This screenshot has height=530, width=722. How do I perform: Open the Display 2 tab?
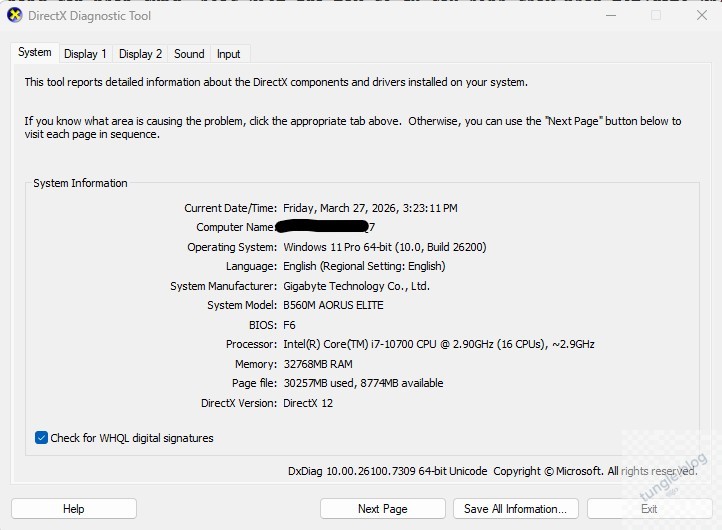[140, 54]
